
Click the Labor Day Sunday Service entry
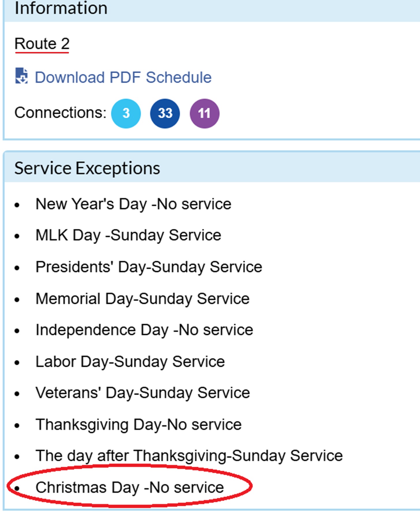click(130, 362)
